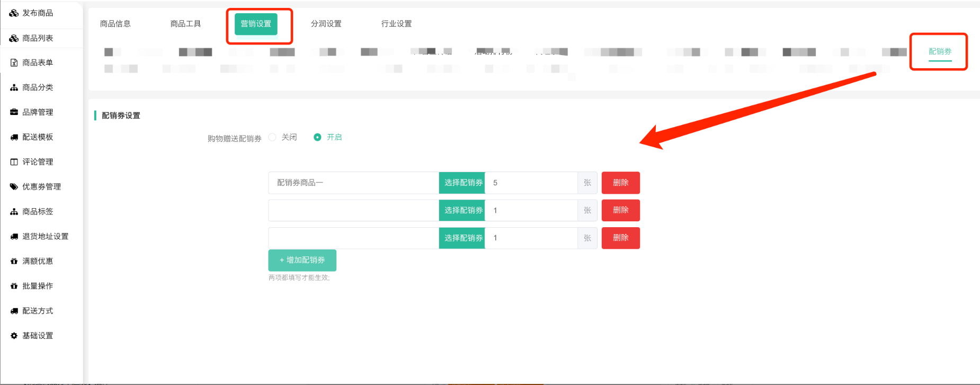
Task: Select the 关闭 radio option
Action: click(x=272, y=137)
